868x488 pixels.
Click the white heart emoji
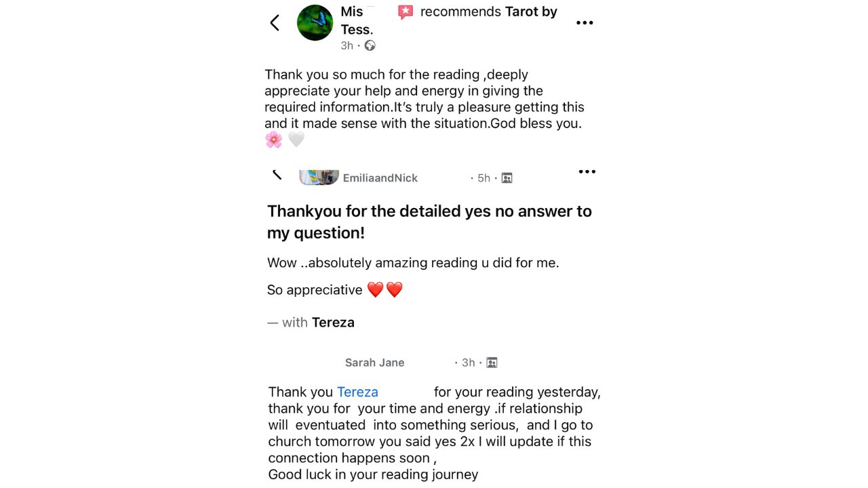296,140
